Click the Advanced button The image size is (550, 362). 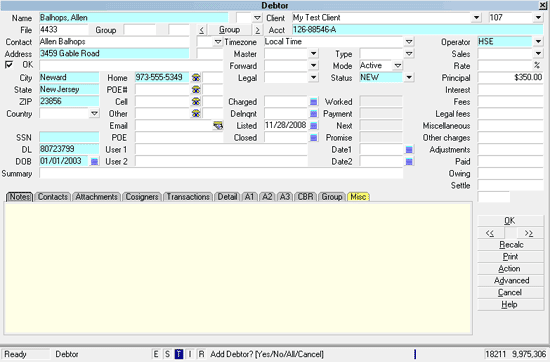510,281
